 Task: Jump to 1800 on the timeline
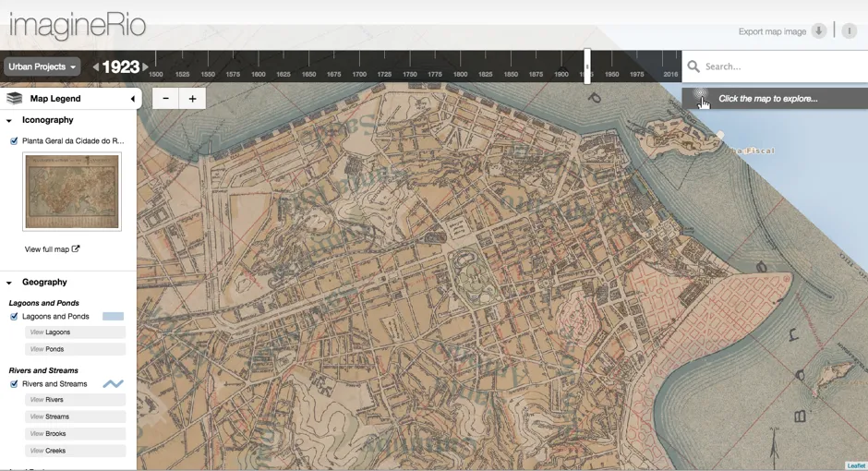[x=460, y=74]
